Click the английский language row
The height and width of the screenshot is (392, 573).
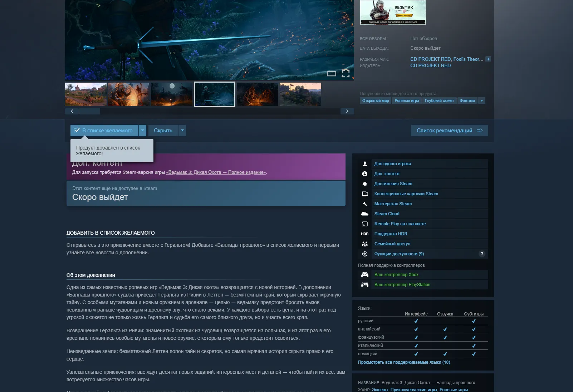[x=423, y=329]
